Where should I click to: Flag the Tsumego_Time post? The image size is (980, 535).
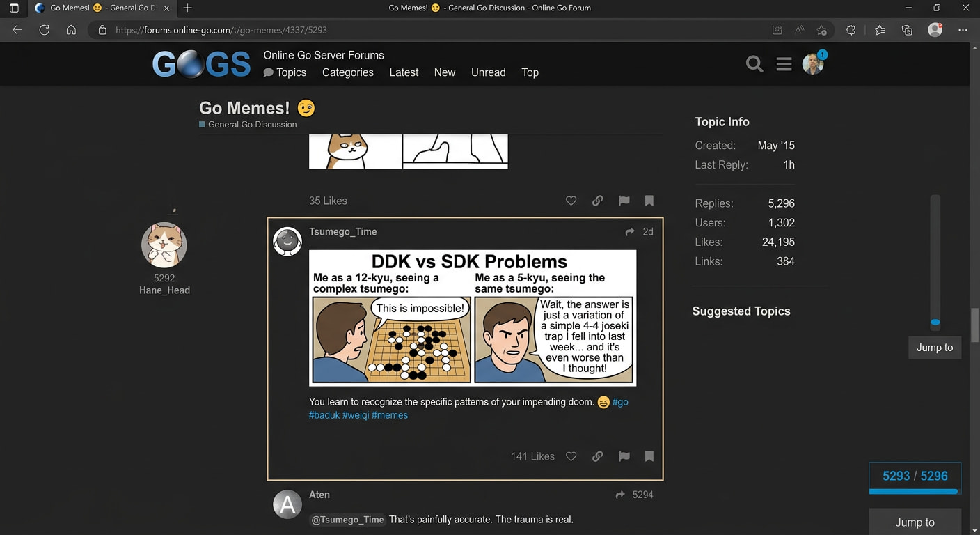pos(624,456)
